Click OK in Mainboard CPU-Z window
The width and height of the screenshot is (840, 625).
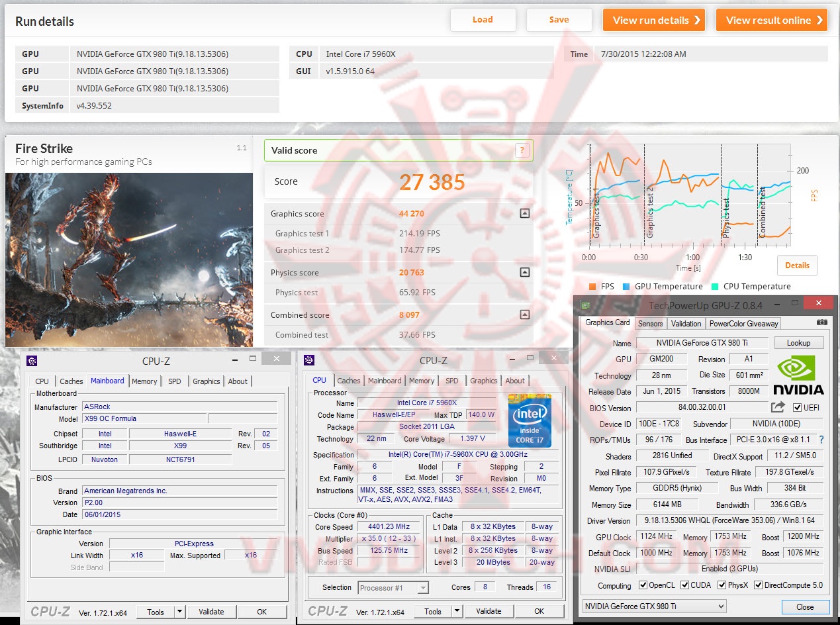261,612
